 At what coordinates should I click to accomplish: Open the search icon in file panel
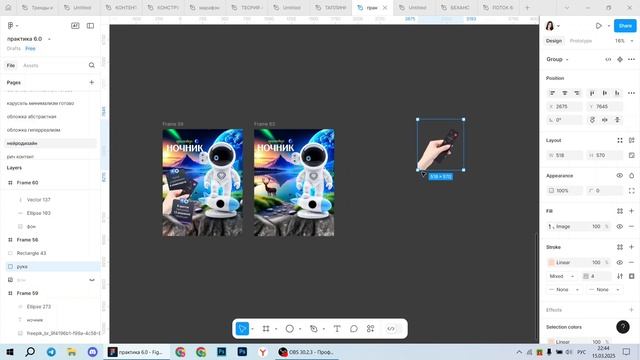[91, 65]
